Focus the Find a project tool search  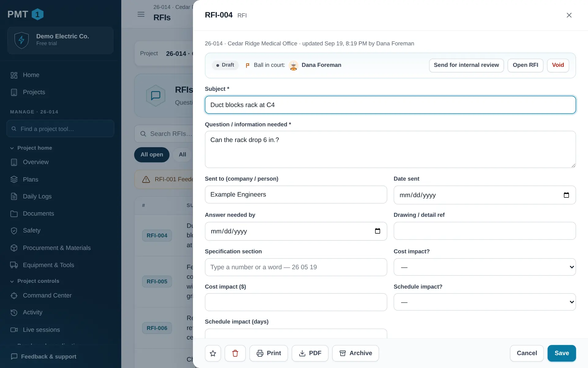click(x=61, y=129)
